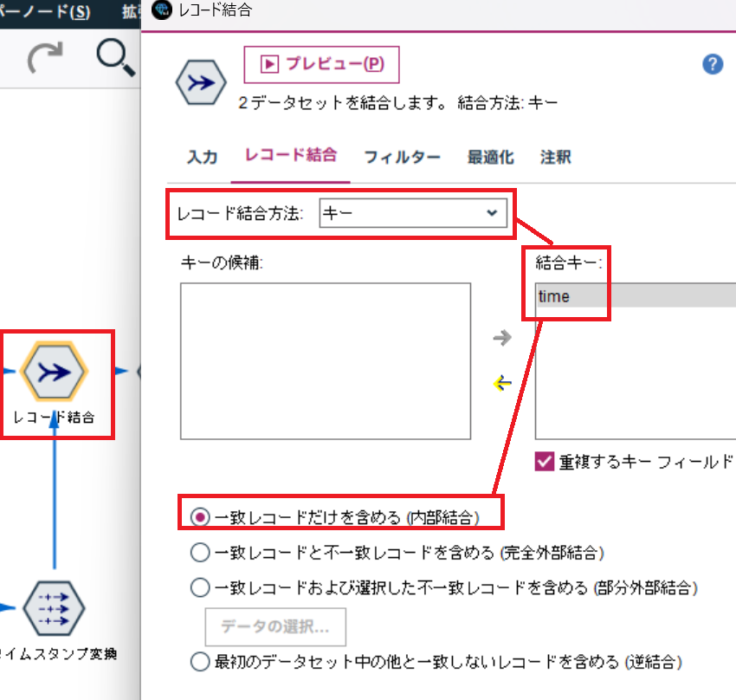Click the プレビュー(P) button
736x700 pixels.
coord(321,64)
